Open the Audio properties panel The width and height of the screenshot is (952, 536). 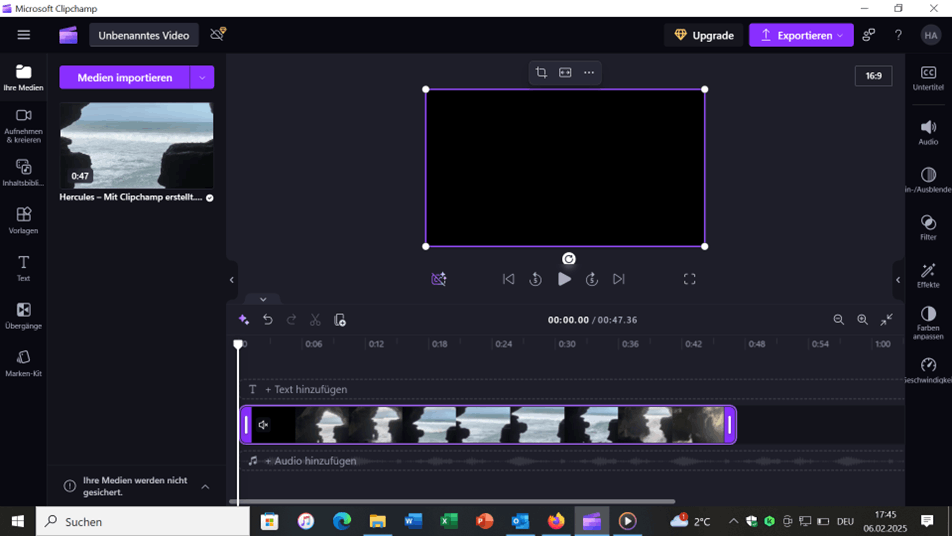(928, 132)
